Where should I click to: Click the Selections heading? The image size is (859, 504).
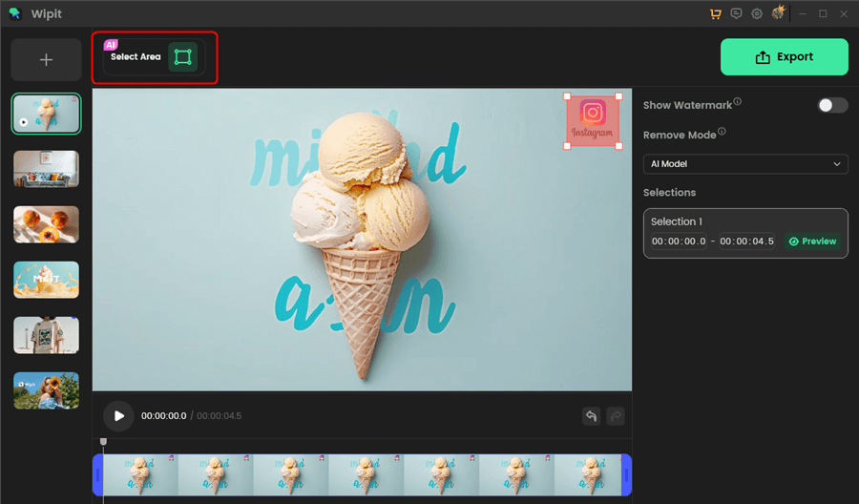pyautogui.click(x=669, y=192)
